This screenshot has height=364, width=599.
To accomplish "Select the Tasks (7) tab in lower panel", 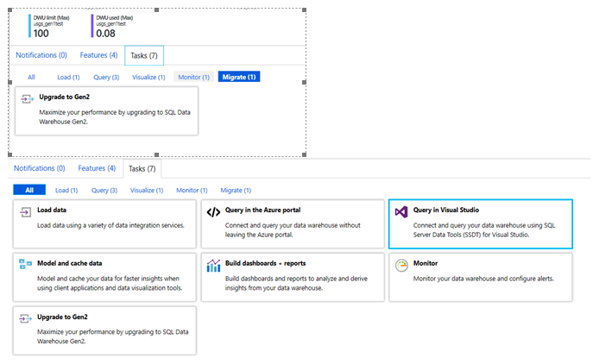I will pos(142,169).
